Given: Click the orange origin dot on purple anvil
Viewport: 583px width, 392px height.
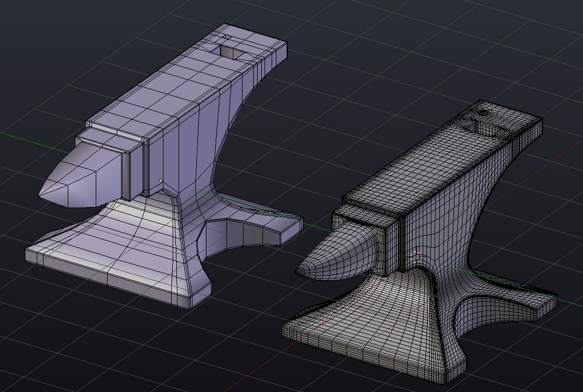Looking at the screenshot, I should [x=161, y=181].
